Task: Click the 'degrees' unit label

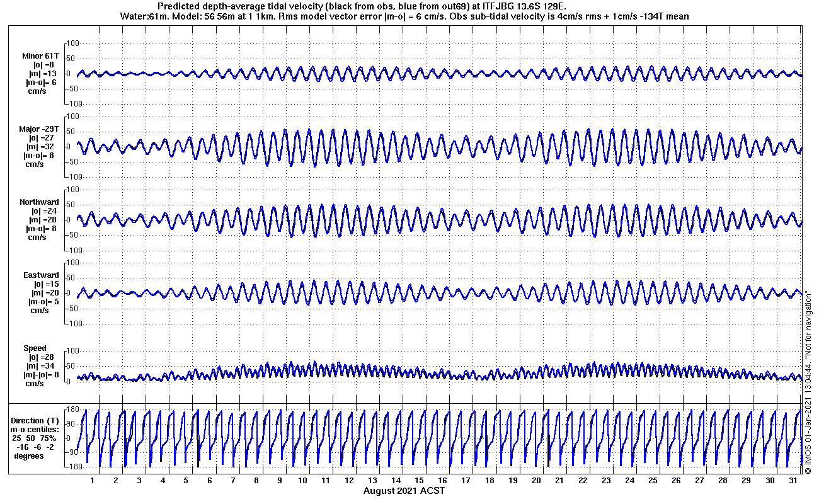Action: pyautogui.click(x=29, y=455)
